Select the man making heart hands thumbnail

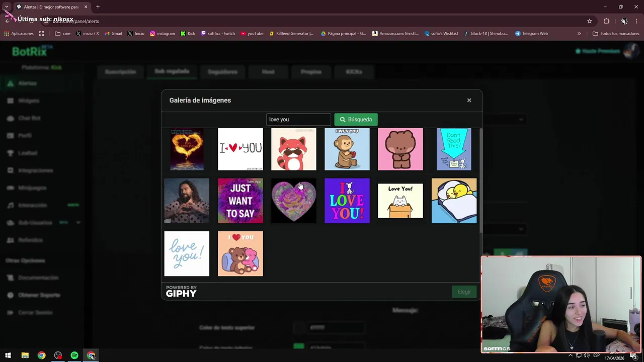(x=187, y=201)
